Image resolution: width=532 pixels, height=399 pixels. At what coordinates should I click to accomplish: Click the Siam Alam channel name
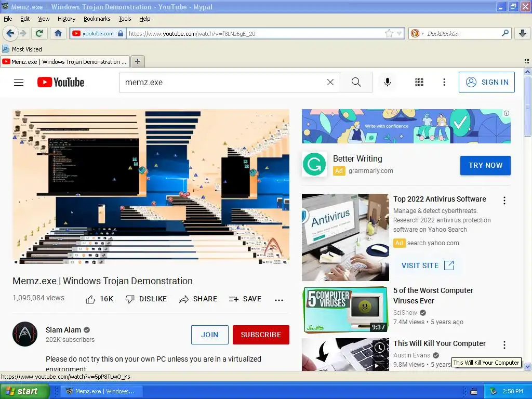pyautogui.click(x=63, y=330)
